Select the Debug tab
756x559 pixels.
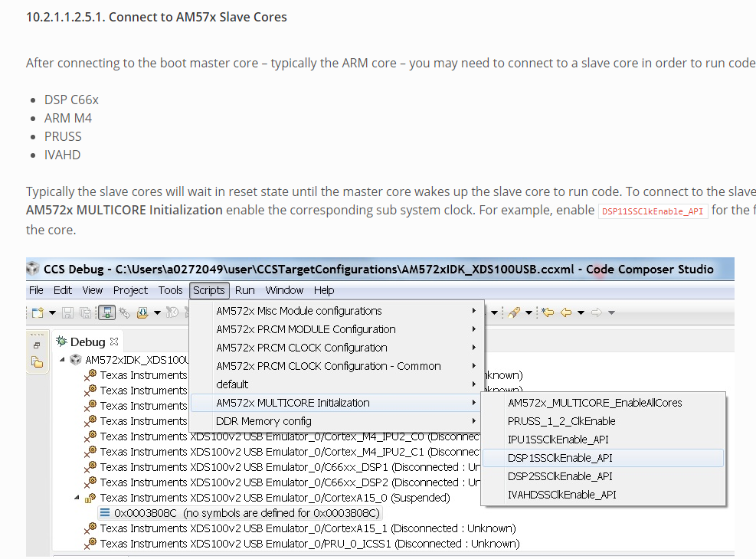pos(88,342)
